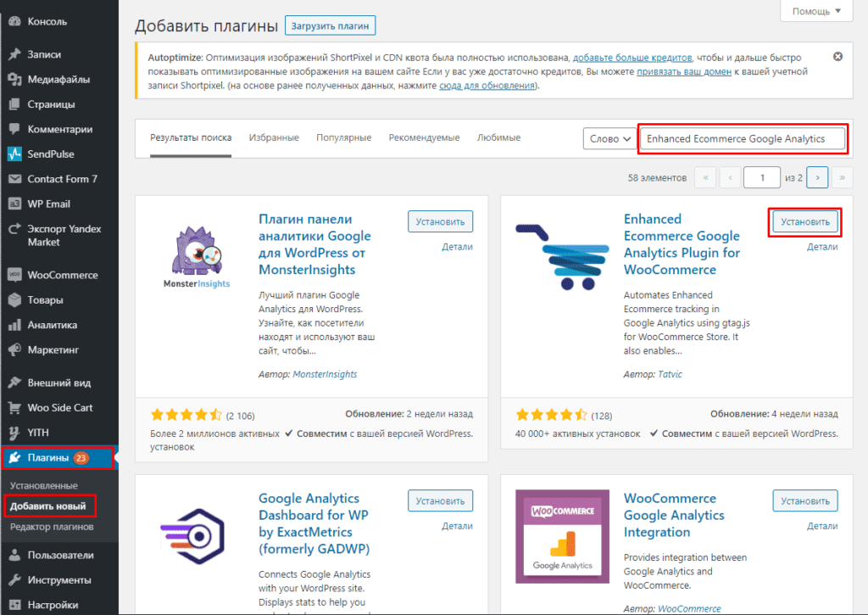Click the Пользователи user icon
The height and width of the screenshot is (615, 868).
(x=15, y=555)
